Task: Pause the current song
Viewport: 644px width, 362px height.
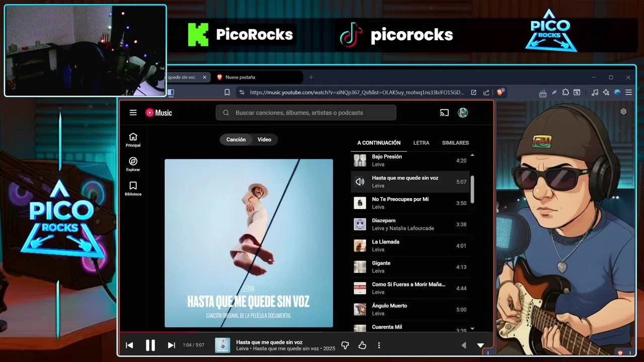Action: (150, 345)
